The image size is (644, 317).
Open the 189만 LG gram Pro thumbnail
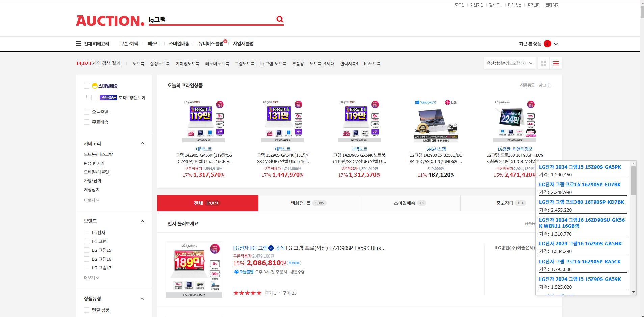point(194,270)
